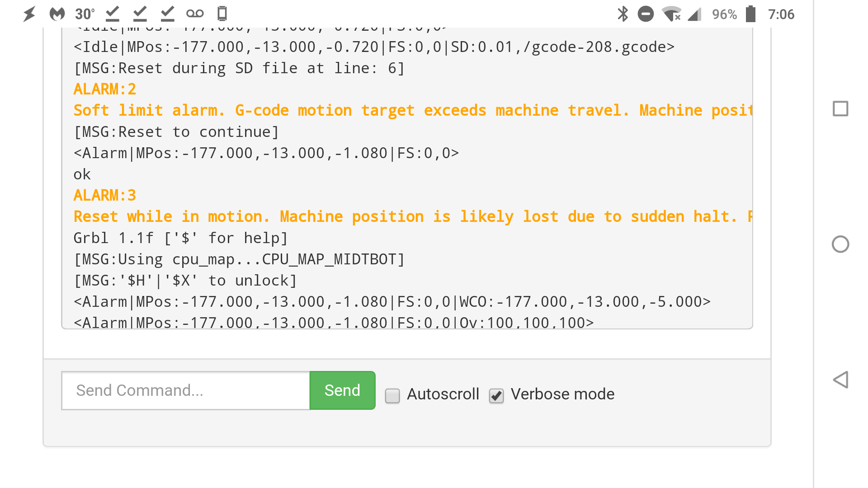
Task: Tap the disconnected WiFi indicator
Action: [672, 14]
